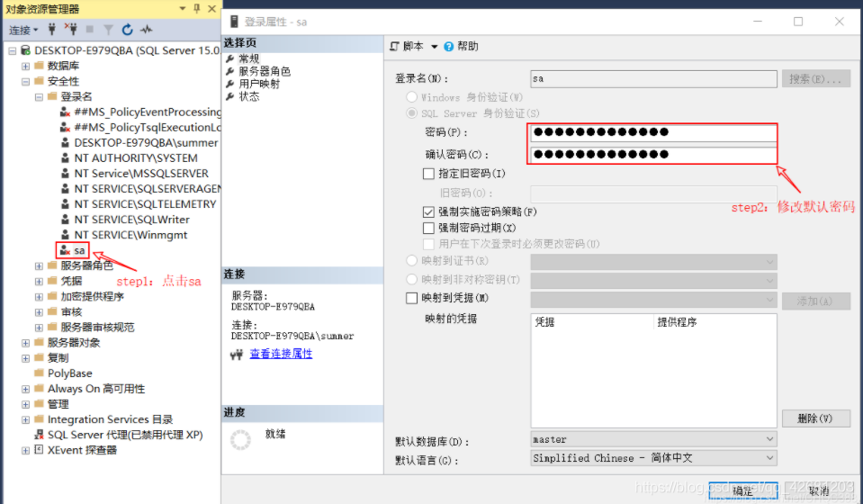Select the 管理 folder

point(58,404)
